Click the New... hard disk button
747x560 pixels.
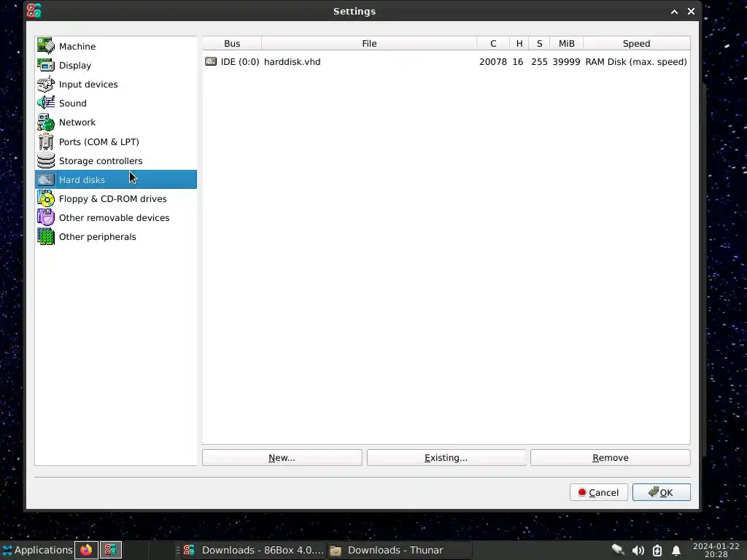[282, 458]
